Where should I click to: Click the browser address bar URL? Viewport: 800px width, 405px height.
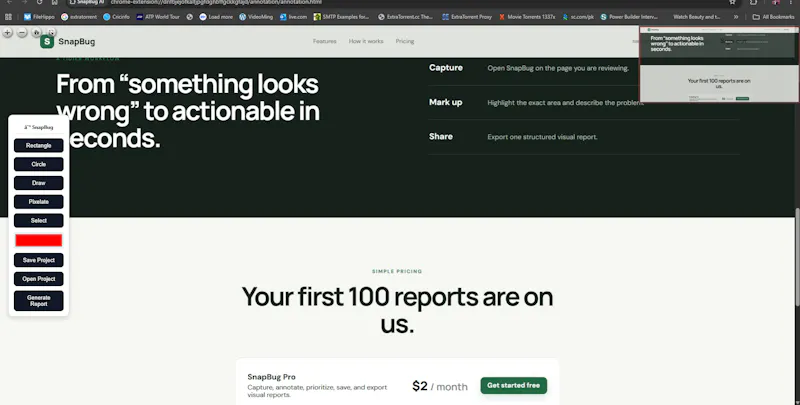(216, 2)
